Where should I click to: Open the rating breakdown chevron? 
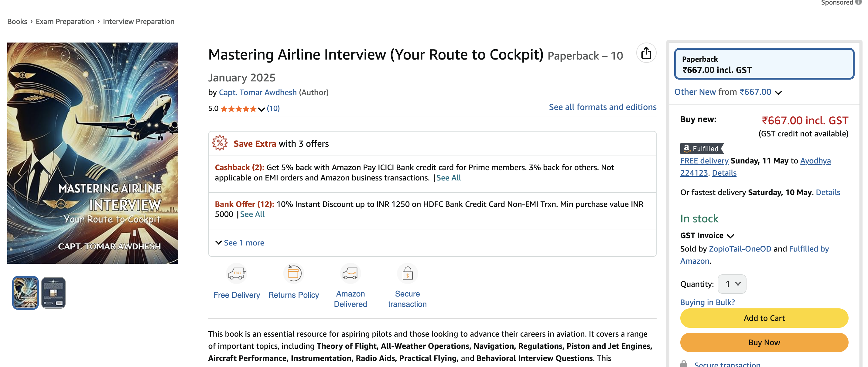tap(261, 109)
